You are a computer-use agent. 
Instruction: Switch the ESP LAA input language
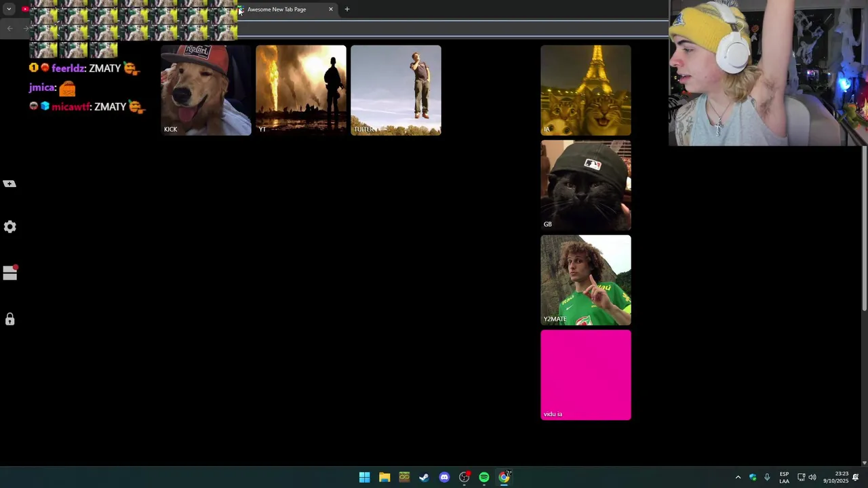click(784, 477)
